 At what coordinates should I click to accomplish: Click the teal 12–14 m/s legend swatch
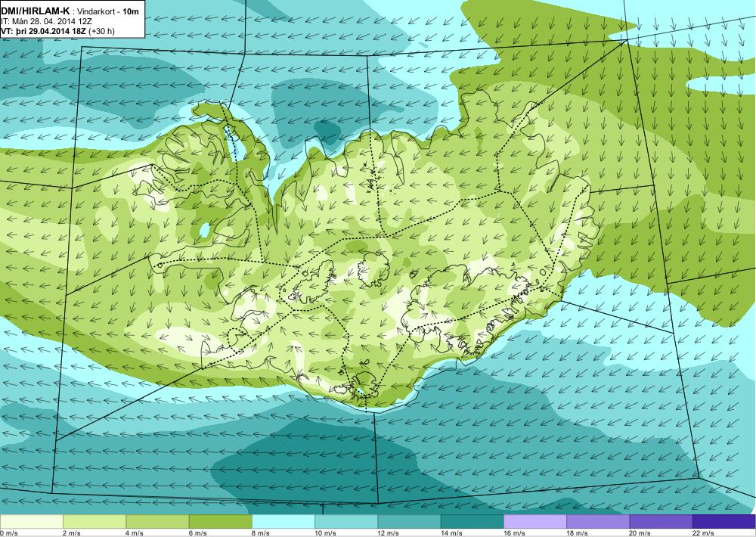(x=409, y=521)
